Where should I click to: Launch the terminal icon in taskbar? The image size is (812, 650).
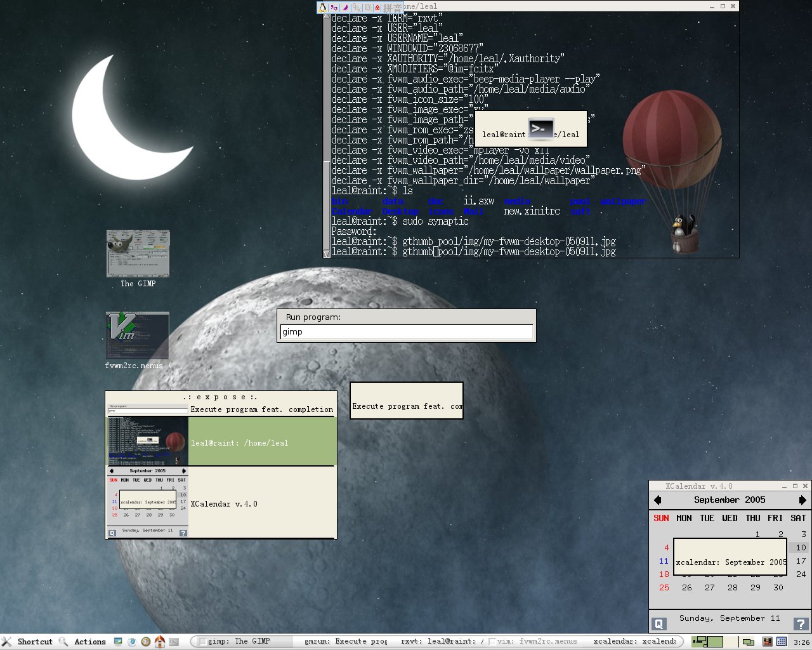pyautogui.click(x=174, y=642)
